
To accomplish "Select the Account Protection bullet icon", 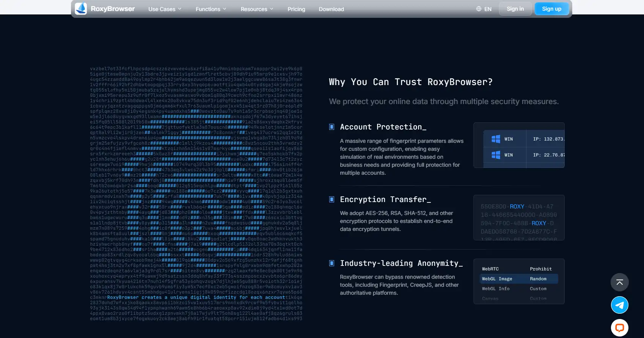I will (x=331, y=127).
